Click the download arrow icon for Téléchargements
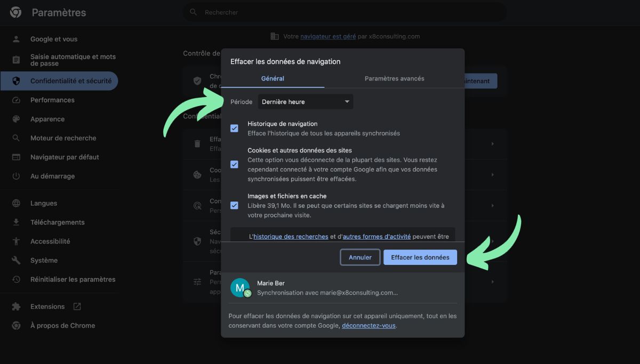This screenshot has width=640, height=364. click(16, 222)
